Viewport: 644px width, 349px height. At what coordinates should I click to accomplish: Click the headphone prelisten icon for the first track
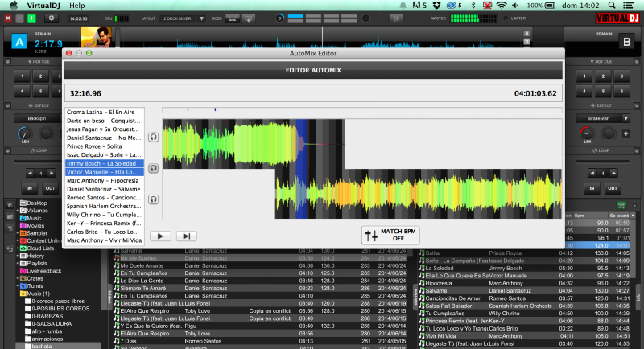coord(153,137)
